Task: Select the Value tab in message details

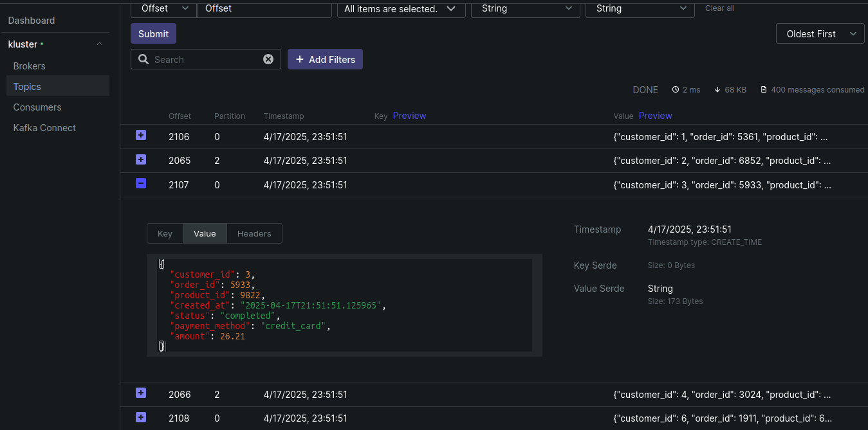Action: point(205,233)
